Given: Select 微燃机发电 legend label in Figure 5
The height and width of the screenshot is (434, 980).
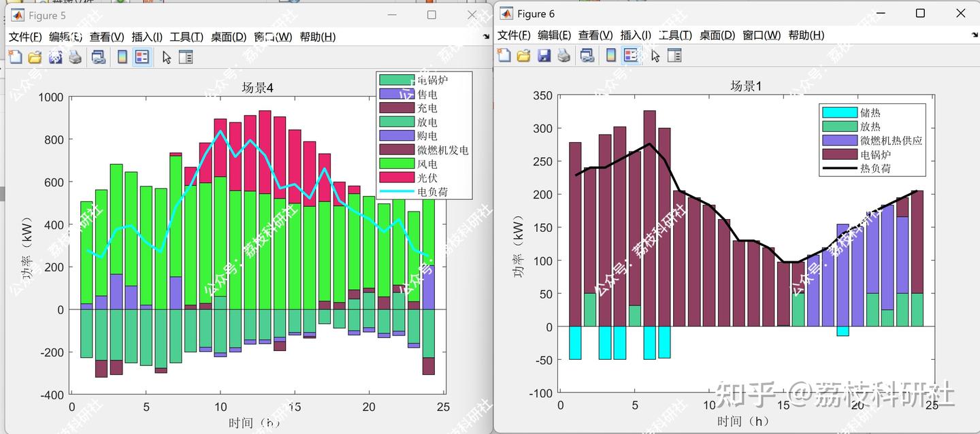Looking at the screenshot, I should click(x=442, y=150).
